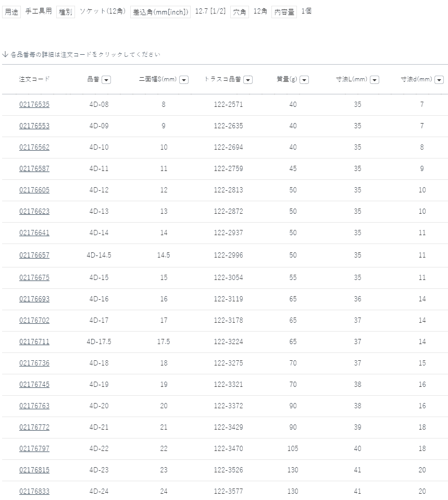Open order code 02176605 for 4D-12
This screenshot has height=500, width=448.
pyautogui.click(x=34, y=190)
